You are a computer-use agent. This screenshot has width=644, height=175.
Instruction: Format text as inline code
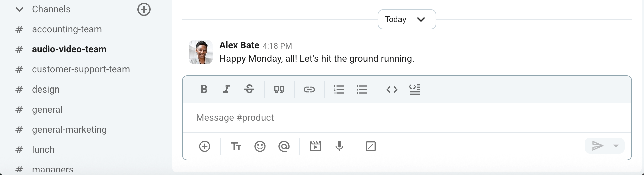point(392,89)
